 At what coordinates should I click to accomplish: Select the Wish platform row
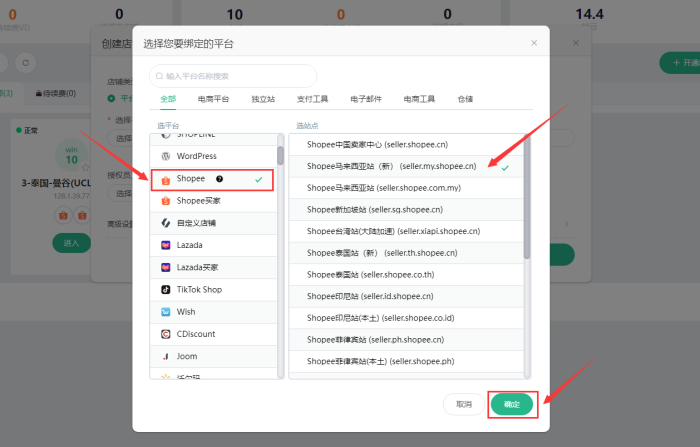point(213,312)
